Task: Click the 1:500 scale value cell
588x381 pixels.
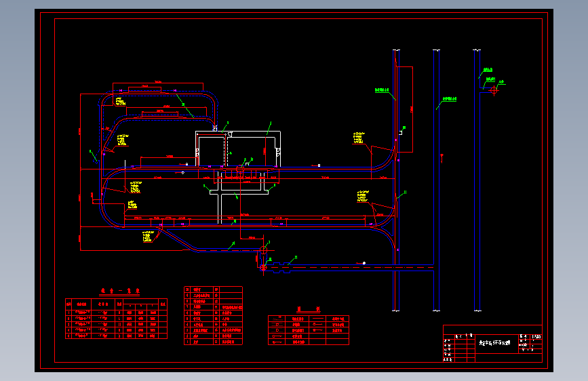Action: [x=536, y=337]
